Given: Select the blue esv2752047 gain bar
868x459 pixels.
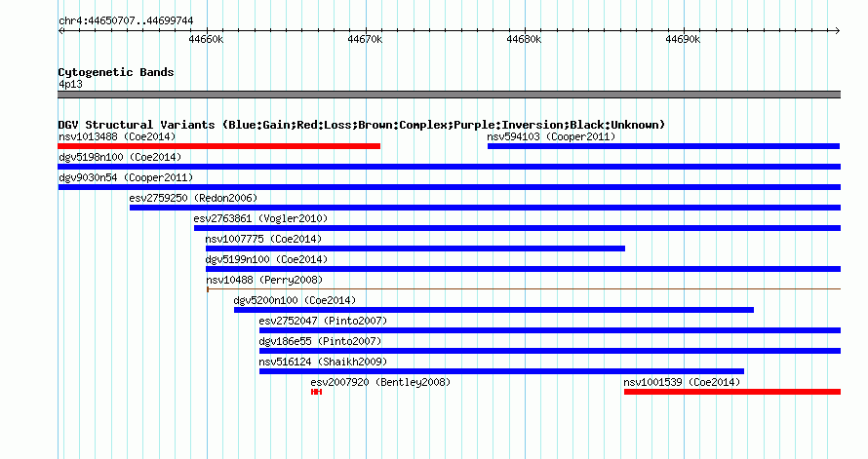Looking at the screenshot, I should (x=550, y=330).
